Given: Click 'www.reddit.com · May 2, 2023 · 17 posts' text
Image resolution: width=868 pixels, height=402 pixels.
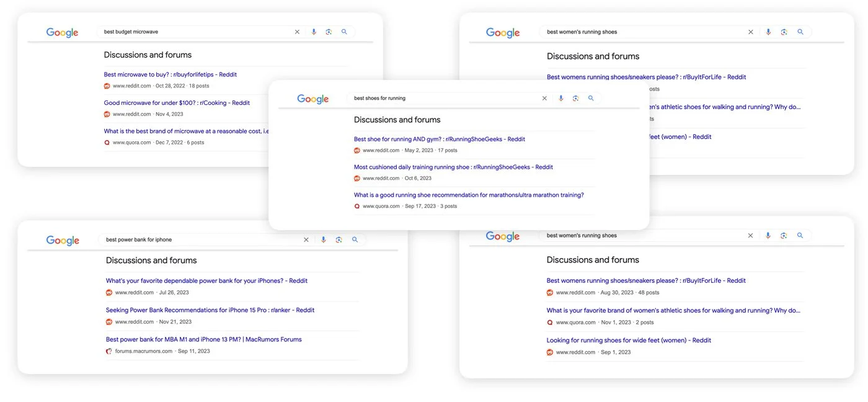Looking at the screenshot, I should [410, 151].
